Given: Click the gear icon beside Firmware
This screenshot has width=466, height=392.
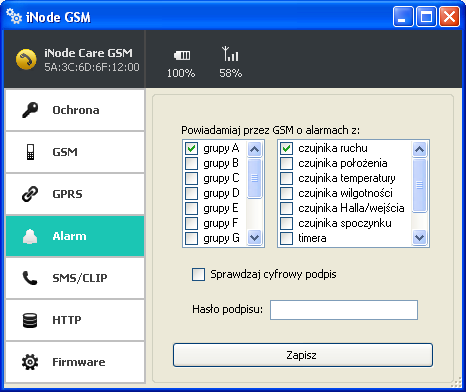Looking at the screenshot, I should pyautogui.click(x=30, y=362).
